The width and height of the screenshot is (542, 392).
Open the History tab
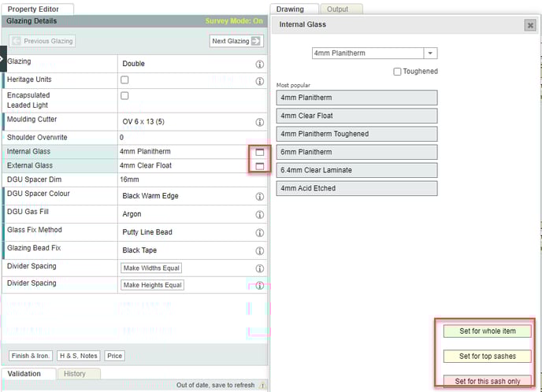75,373
